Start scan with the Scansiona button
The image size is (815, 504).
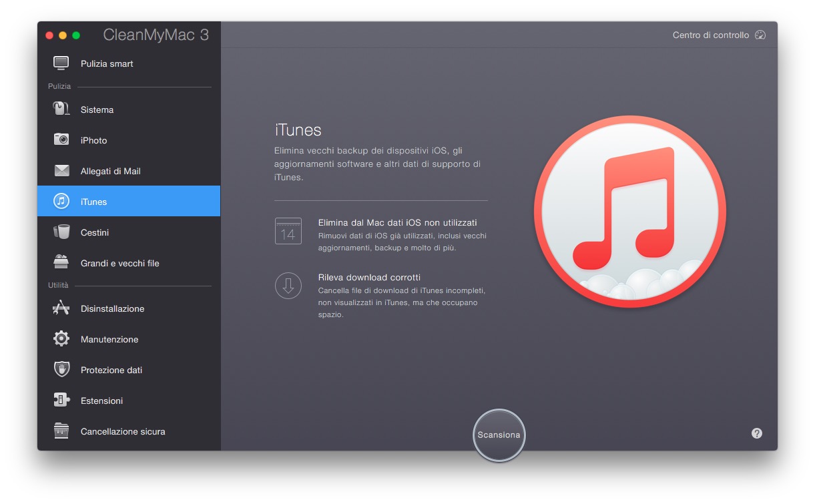click(x=499, y=435)
